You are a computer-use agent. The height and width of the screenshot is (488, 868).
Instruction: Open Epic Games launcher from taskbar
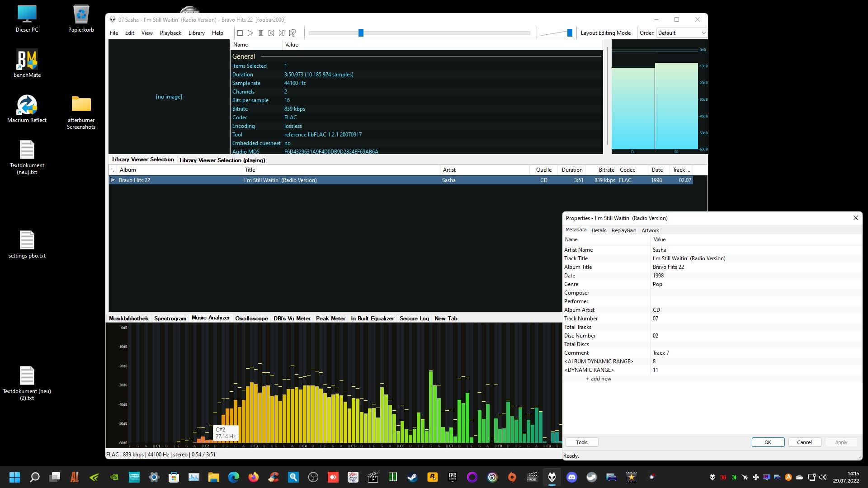tap(452, 477)
